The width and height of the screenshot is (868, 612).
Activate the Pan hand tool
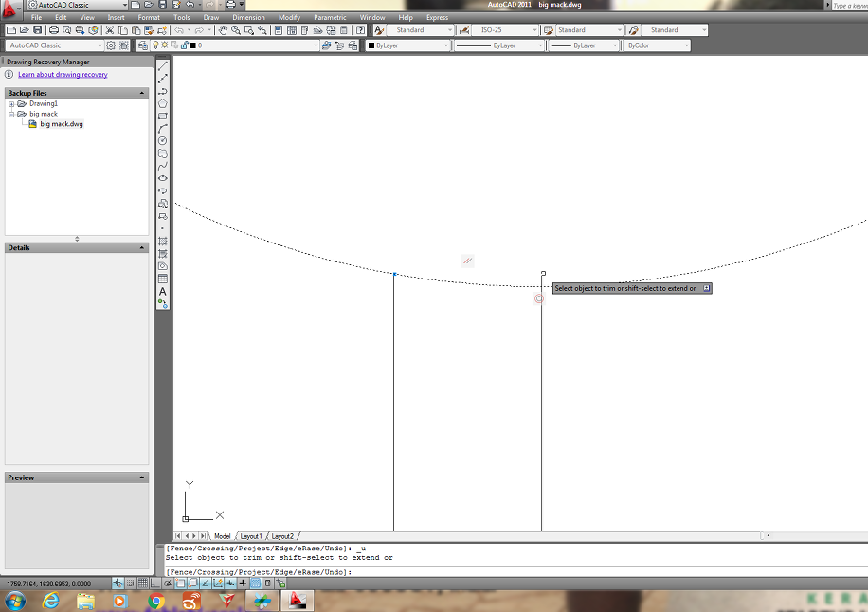(x=223, y=30)
